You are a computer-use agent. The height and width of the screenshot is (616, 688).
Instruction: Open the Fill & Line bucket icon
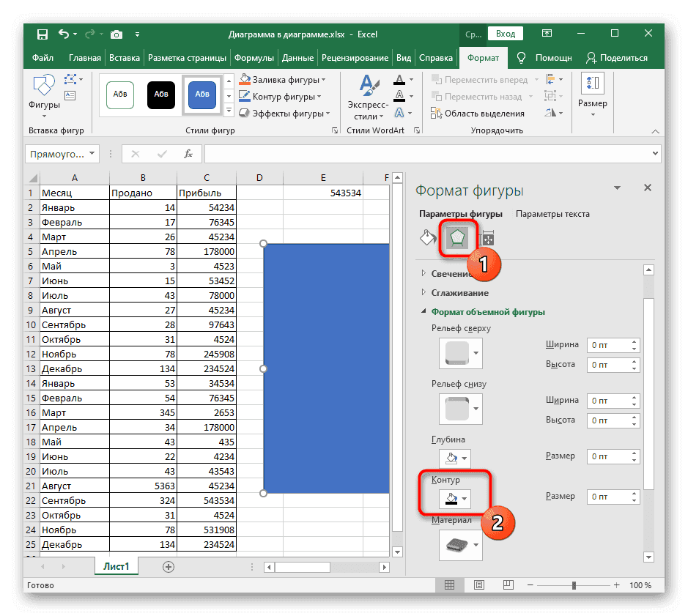point(427,237)
